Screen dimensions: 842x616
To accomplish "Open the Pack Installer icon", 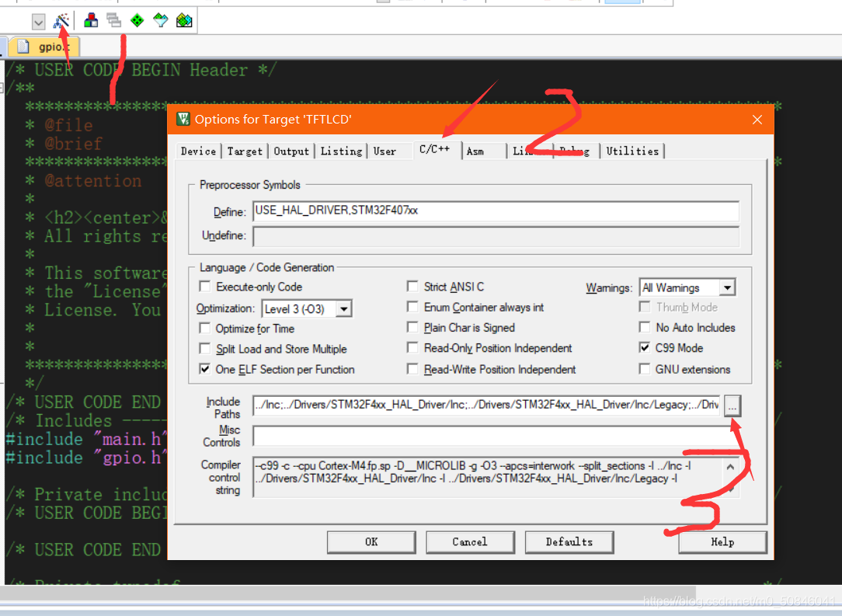I will point(184,21).
